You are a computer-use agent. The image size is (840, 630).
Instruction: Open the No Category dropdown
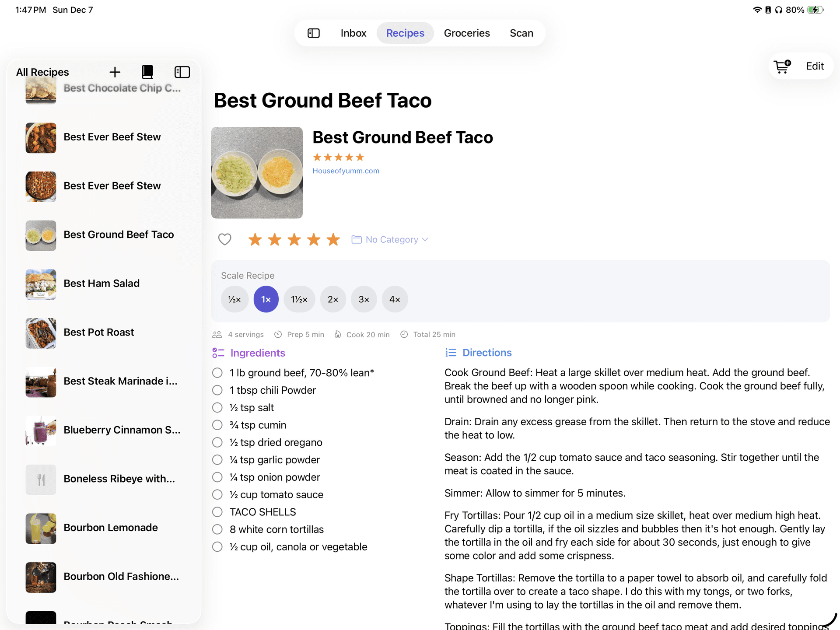click(389, 239)
